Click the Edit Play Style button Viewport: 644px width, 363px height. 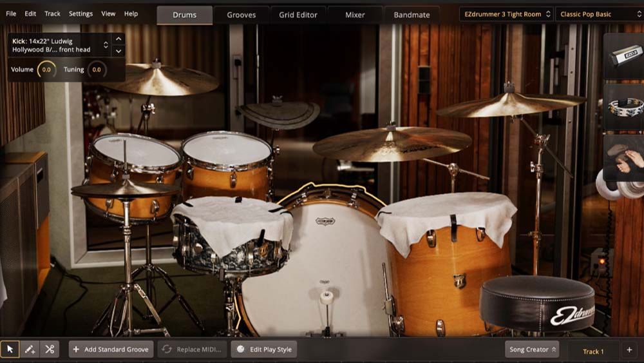coord(264,349)
